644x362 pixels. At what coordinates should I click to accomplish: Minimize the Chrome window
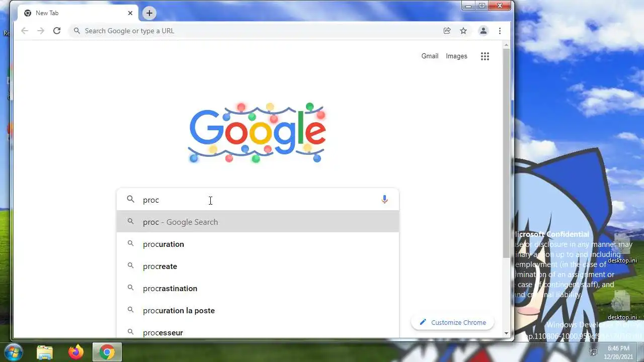(468, 6)
